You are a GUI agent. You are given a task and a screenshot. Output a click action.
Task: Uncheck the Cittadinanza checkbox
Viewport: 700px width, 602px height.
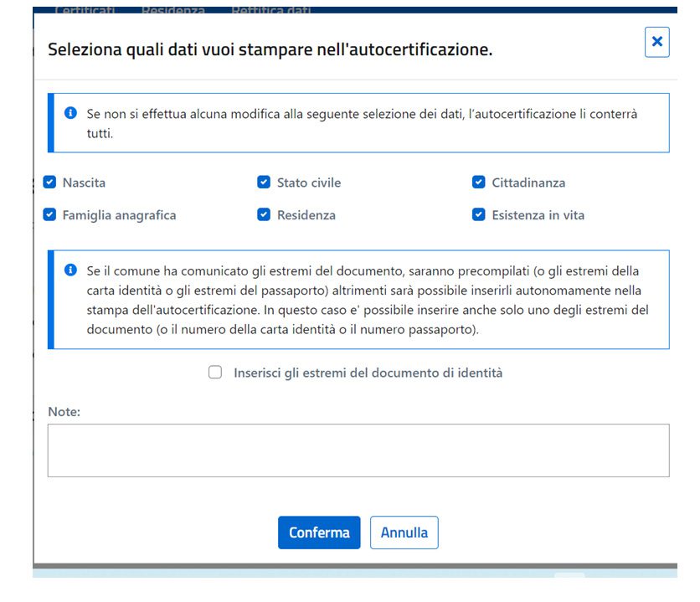479,182
